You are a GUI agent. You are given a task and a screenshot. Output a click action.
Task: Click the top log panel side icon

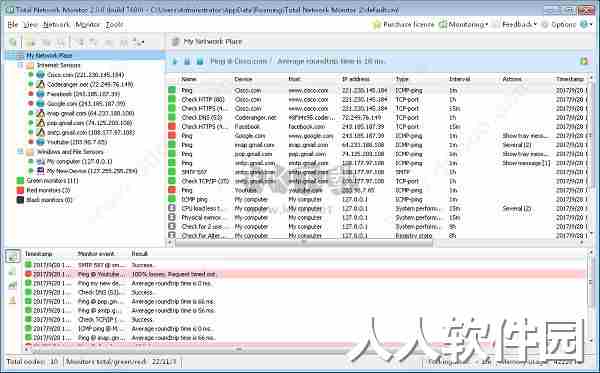[x=13, y=256]
